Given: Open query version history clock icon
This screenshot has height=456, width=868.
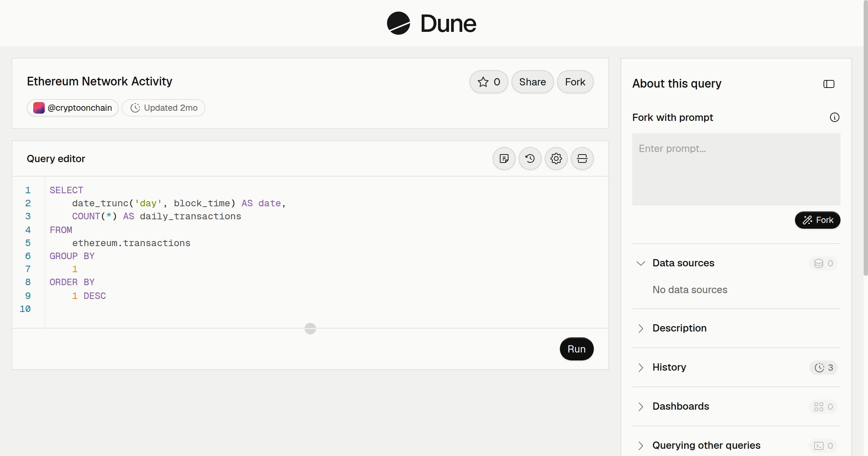Looking at the screenshot, I should 530,159.
